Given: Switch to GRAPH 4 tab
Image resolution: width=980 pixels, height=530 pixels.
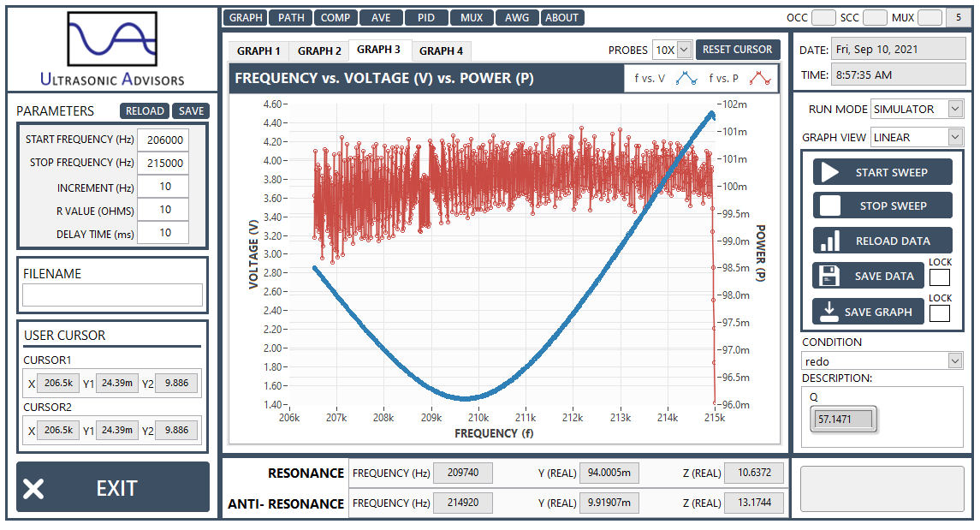Looking at the screenshot, I should point(442,51).
